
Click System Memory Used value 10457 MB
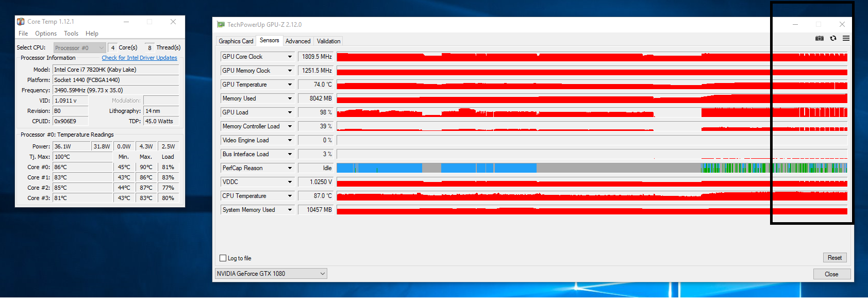tap(315, 210)
